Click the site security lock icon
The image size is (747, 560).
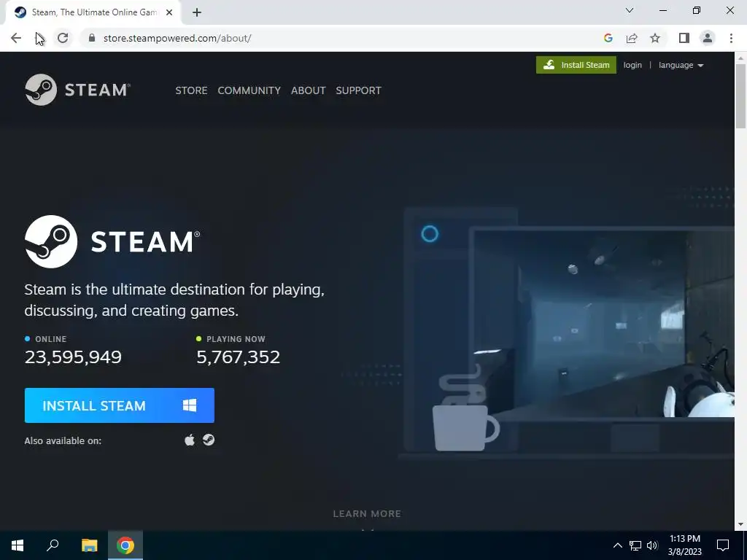click(92, 38)
